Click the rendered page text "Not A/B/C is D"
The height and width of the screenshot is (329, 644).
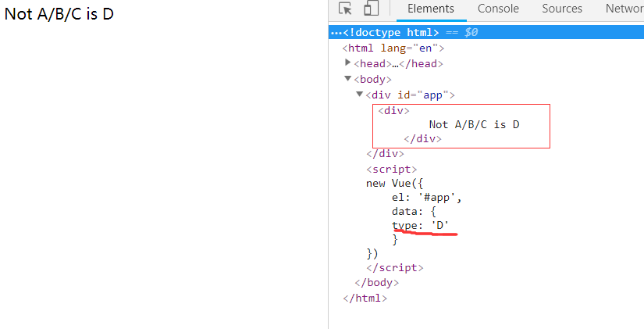59,15
